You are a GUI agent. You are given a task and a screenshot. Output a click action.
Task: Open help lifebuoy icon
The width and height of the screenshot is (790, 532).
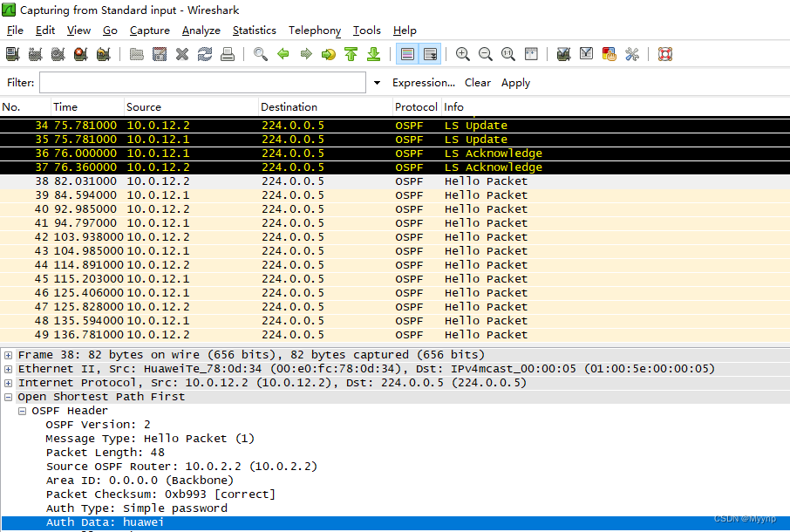coord(665,54)
